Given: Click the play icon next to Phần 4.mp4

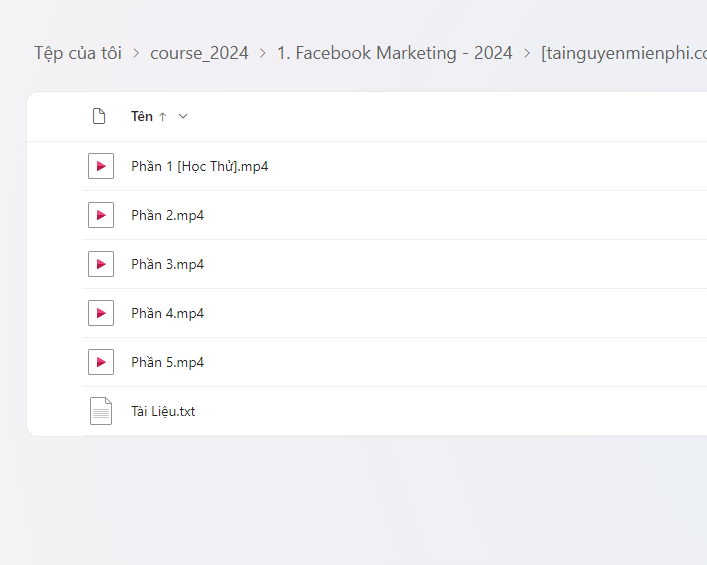Looking at the screenshot, I should pos(100,313).
